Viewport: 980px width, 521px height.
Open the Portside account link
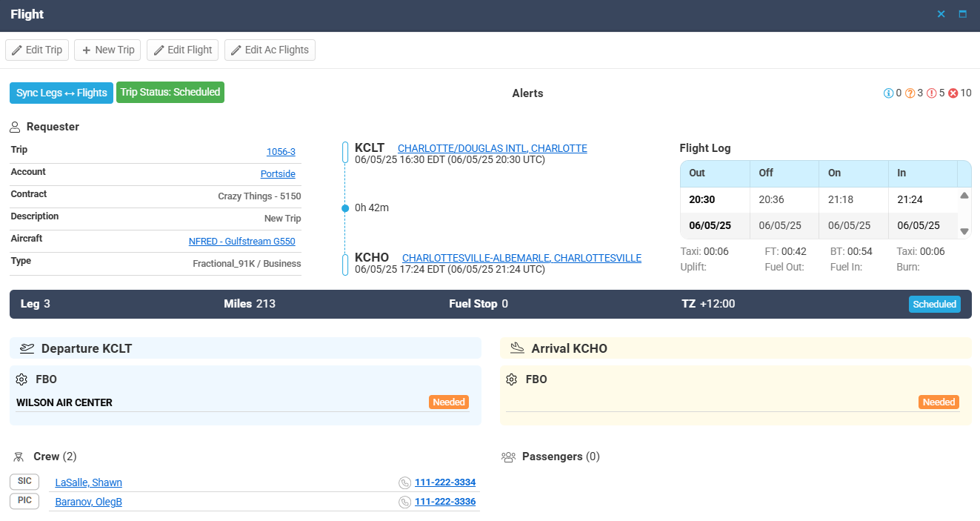[278, 174]
